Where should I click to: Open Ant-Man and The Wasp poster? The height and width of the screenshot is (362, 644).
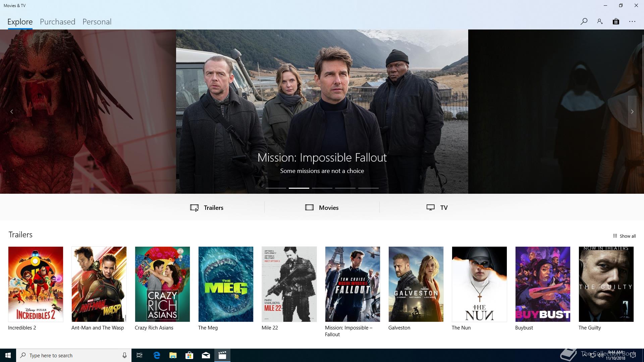tap(99, 284)
